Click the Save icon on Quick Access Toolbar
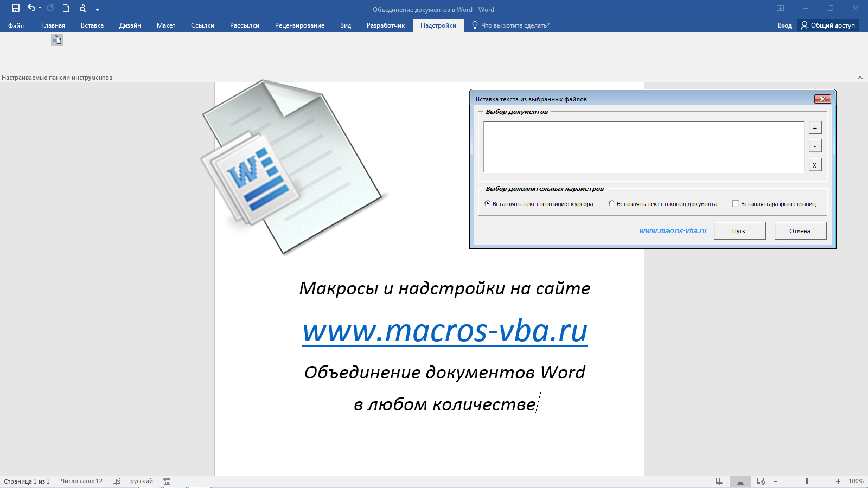The height and width of the screenshot is (488, 868). [15, 8]
